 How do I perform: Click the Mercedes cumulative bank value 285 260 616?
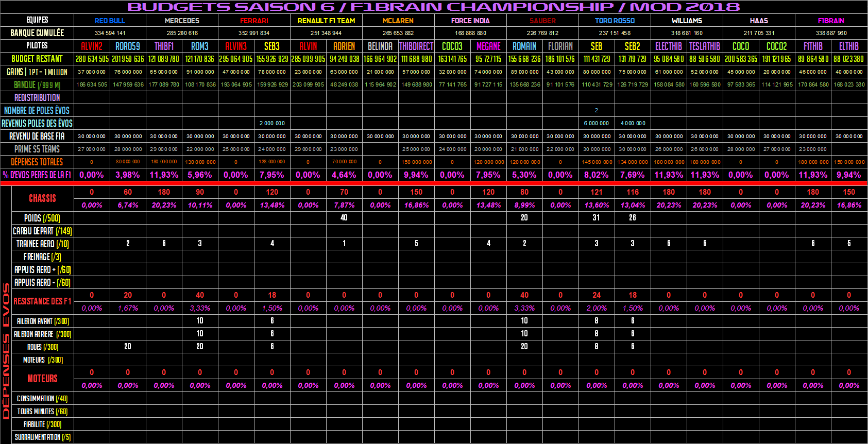point(182,33)
